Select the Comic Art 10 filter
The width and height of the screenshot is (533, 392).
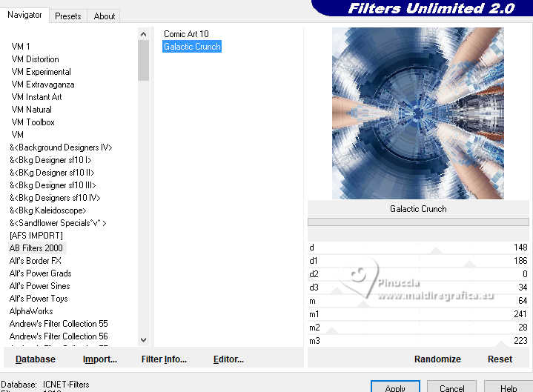(x=186, y=34)
